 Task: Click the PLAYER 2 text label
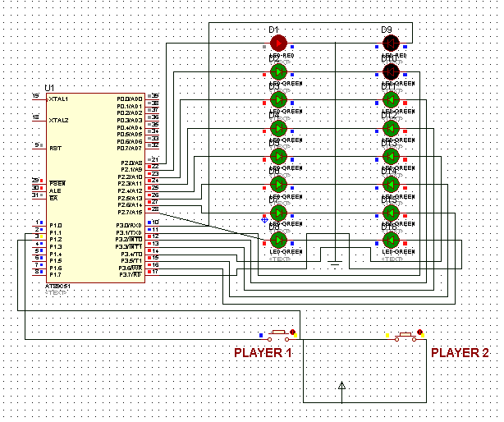click(460, 353)
